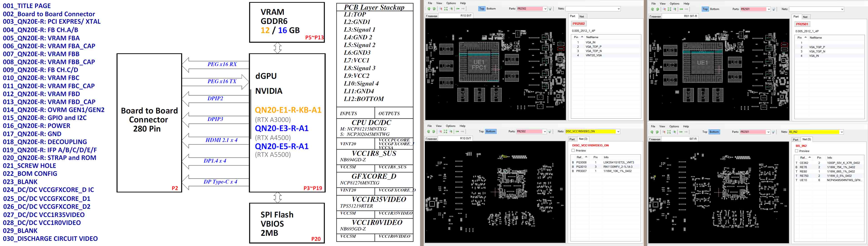
Task: Open Options menu in the DISC_VCC1R0VIDEO_ON window
Action: tap(450, 126)
